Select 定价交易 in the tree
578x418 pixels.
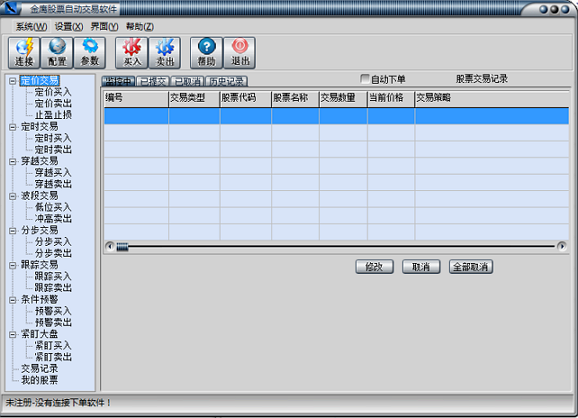[39, 81]
